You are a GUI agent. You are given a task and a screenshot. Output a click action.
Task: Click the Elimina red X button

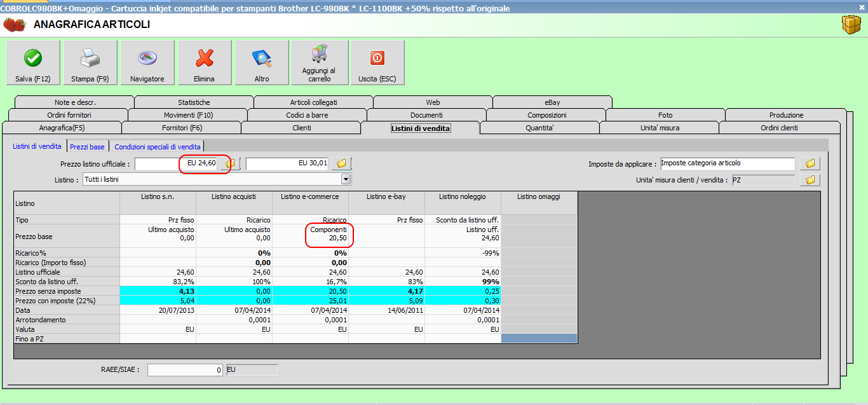[205, 62]
